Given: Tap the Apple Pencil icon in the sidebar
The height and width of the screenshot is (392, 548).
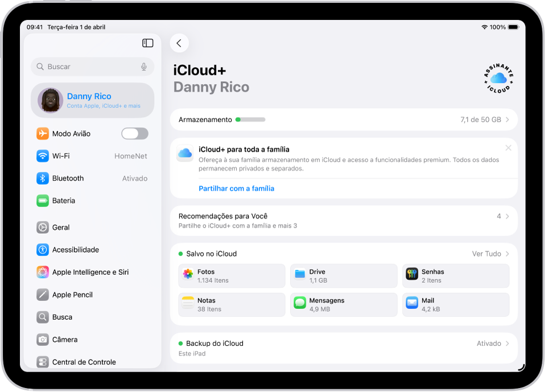Looking at the screenshot, I should pos(43,295).
